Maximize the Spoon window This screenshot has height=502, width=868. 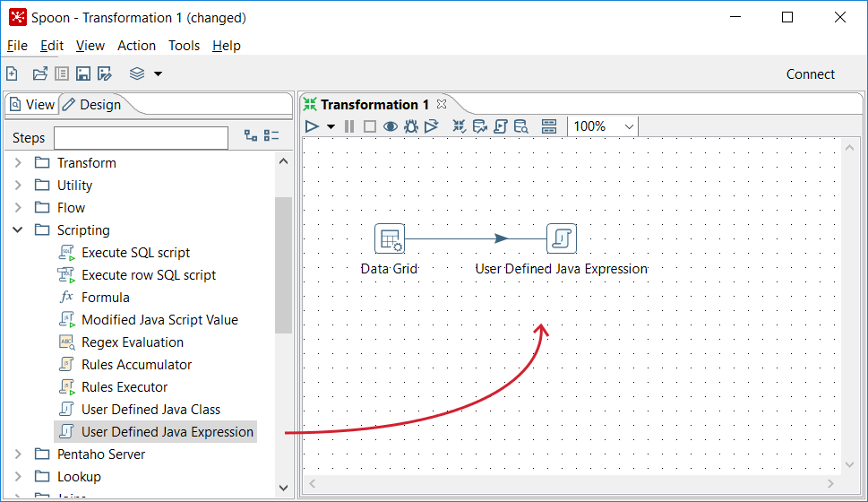click(x=787, y=17)
